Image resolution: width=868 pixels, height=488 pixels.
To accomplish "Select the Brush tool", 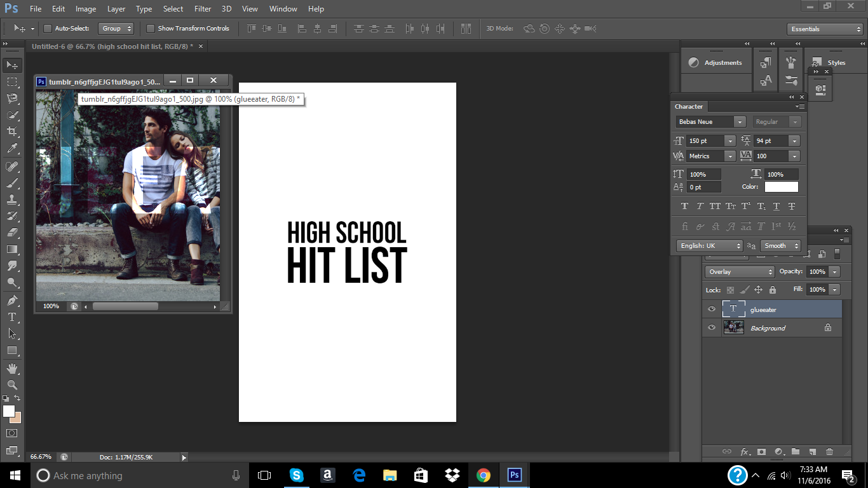I will tap(12, 183).
